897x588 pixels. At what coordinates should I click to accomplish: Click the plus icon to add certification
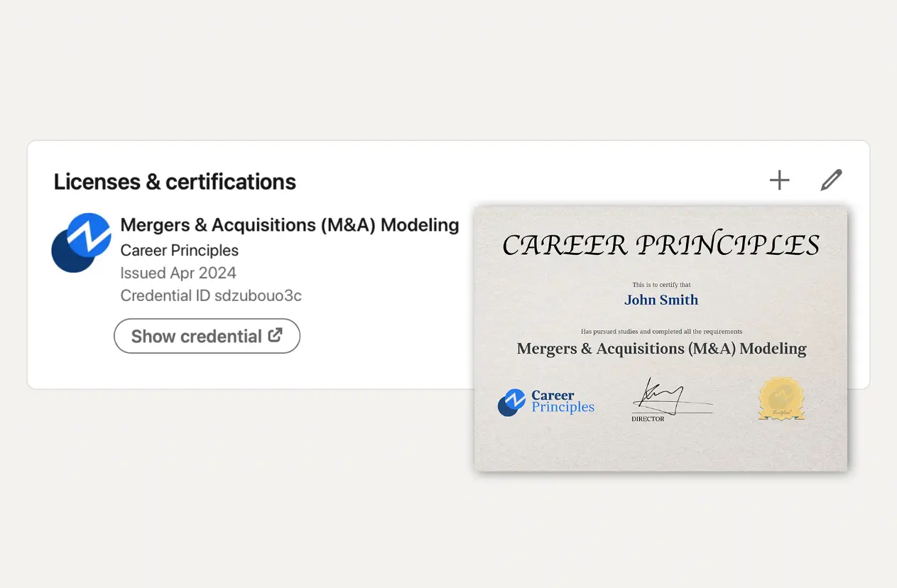pos(779,180)
